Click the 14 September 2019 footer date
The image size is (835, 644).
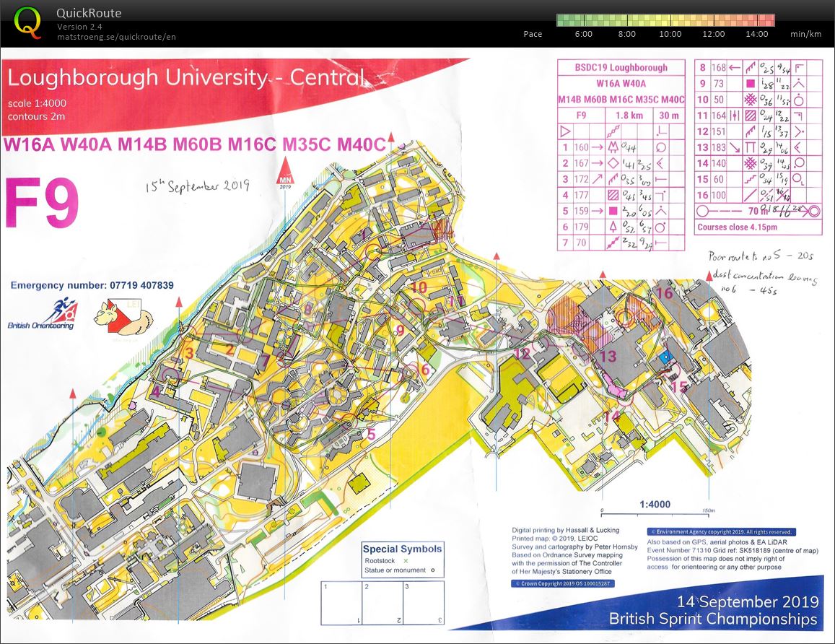click(748, 601)
